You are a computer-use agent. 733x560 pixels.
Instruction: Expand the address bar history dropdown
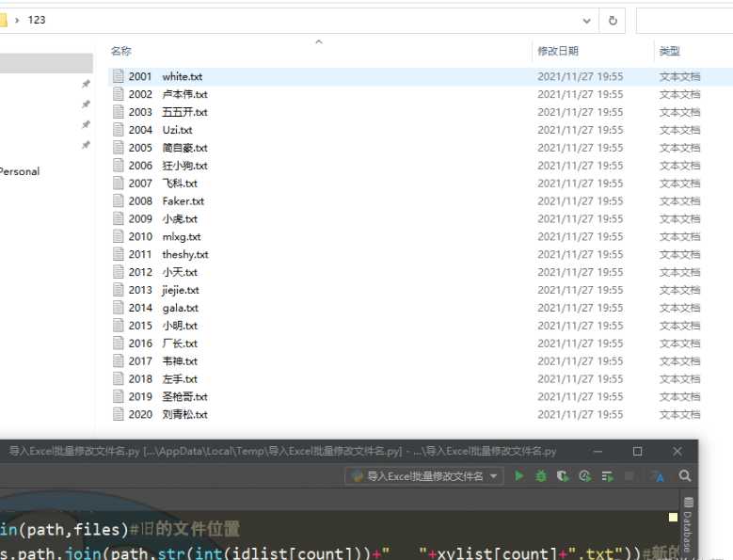pos(586,21)
